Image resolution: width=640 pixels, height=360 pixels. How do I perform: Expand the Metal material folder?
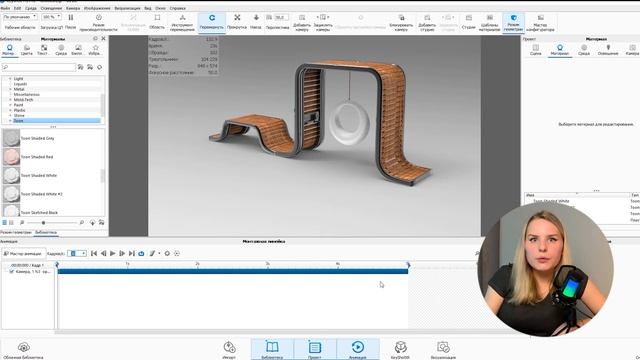coord(10,89)
